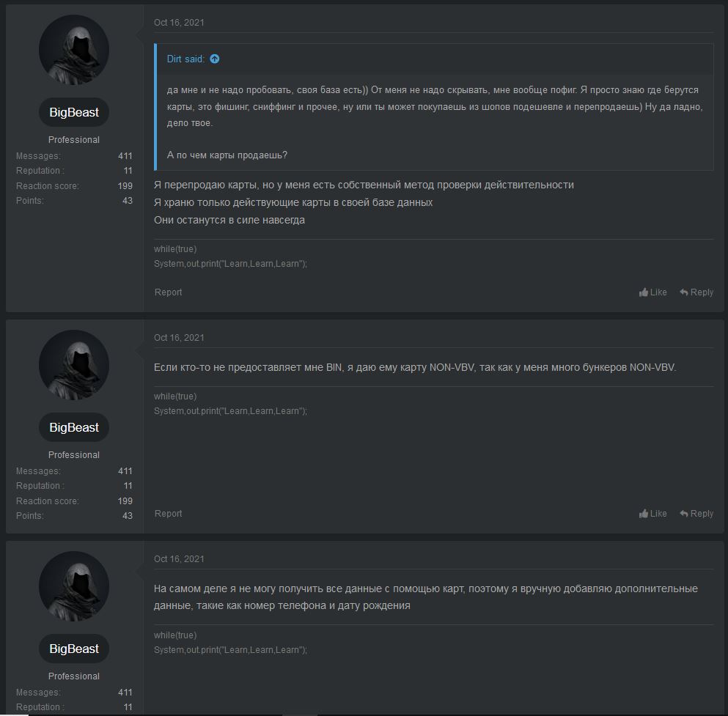Open the BigBeast username on first post

(x=74, y=112)
